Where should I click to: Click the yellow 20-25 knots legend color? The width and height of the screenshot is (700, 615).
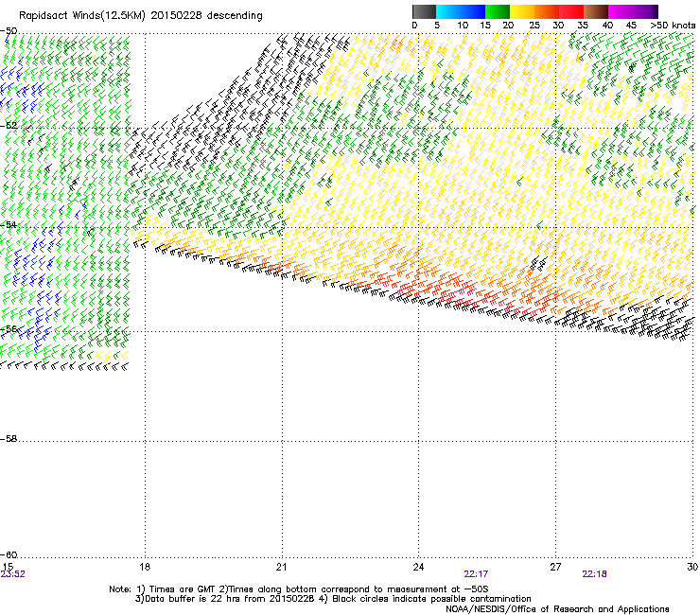point(522,11)
